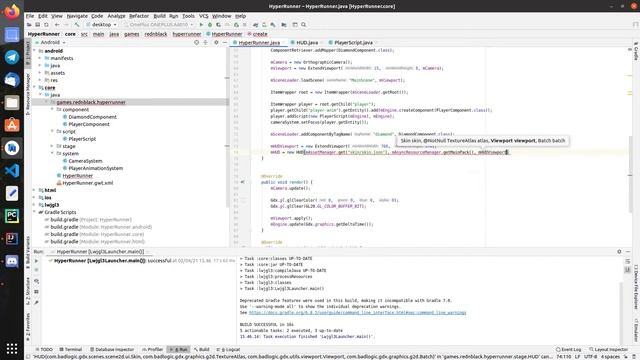
Task: Open the Refactor menu
Action: coord(139,16)
